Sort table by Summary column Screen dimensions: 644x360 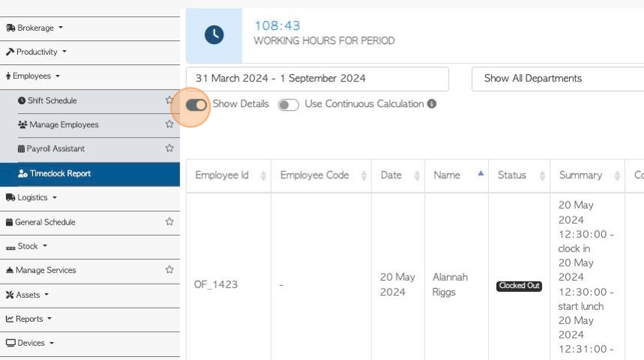587,176
